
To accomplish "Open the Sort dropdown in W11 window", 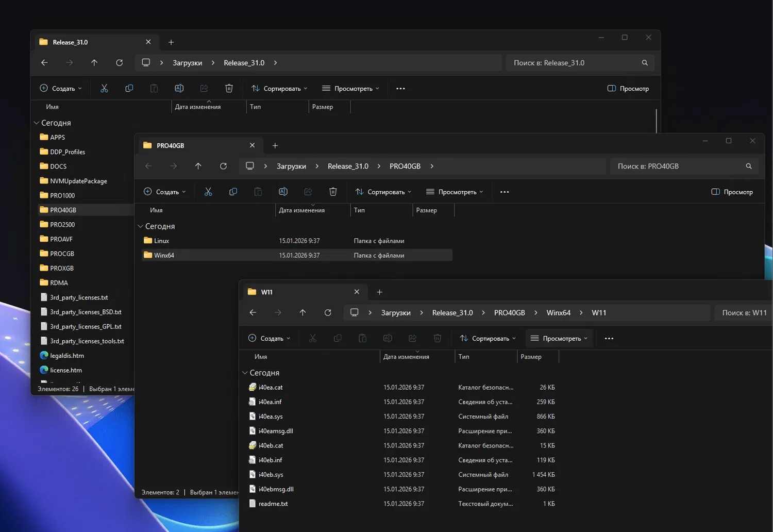I will [x=488, y=339].
